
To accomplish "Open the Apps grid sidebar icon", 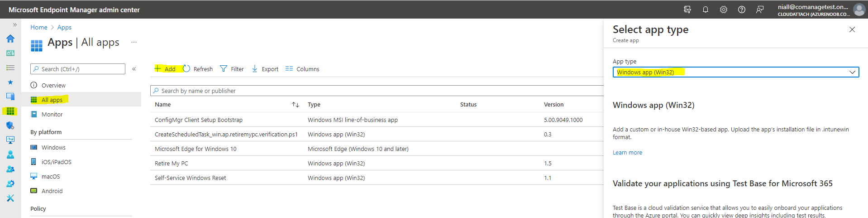I will [10, 111].
